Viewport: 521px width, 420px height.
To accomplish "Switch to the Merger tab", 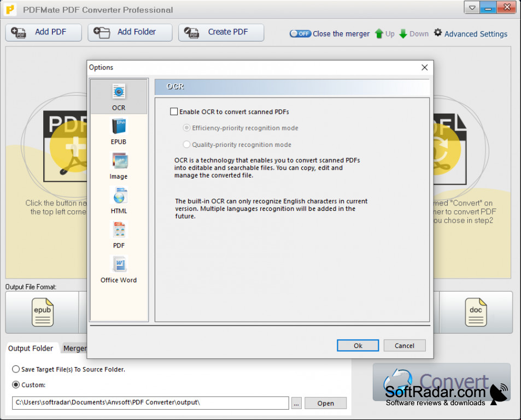I will point(75,348).
